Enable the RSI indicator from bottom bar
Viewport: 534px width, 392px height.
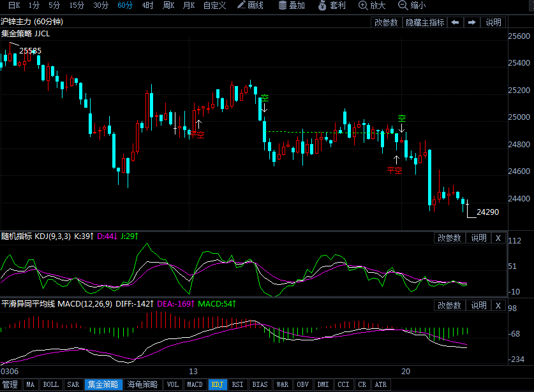[237, 384]
